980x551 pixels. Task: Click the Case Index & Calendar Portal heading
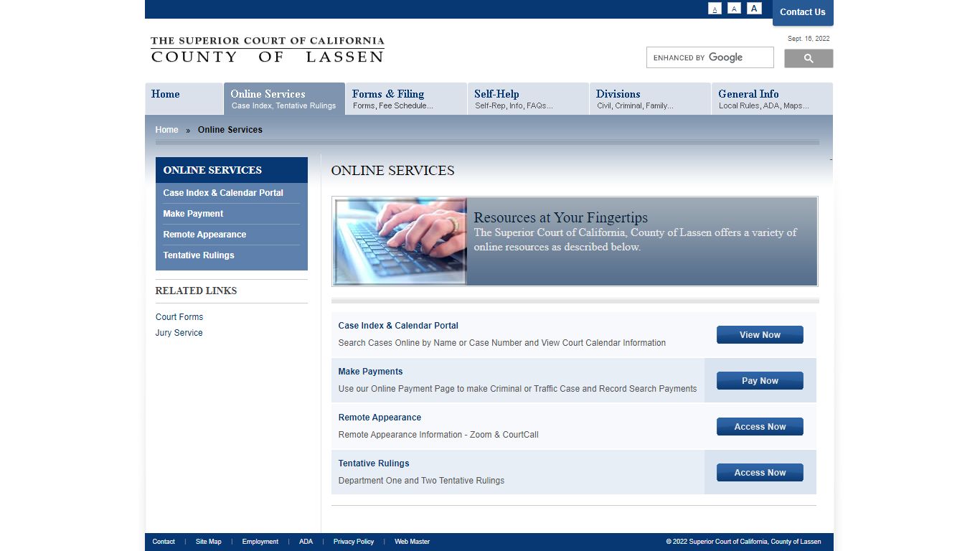[398, 326]
